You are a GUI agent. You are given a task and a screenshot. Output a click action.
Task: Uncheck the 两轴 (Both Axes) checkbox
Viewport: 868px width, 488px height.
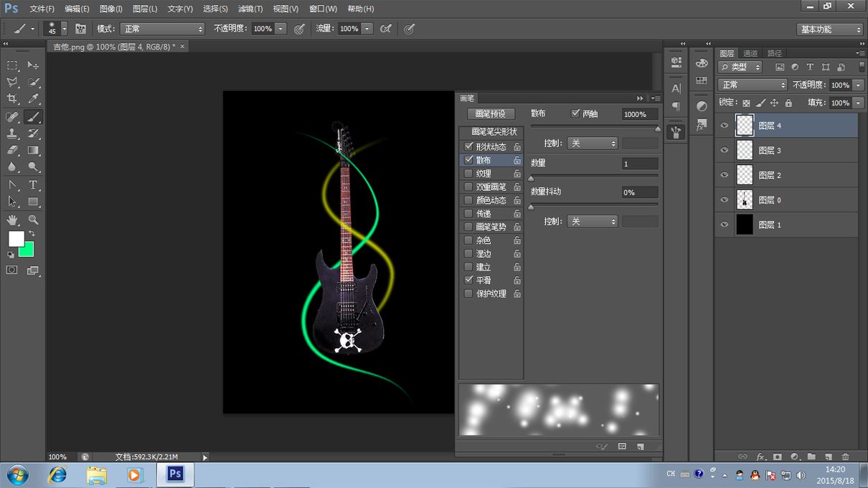click(575, 113)
